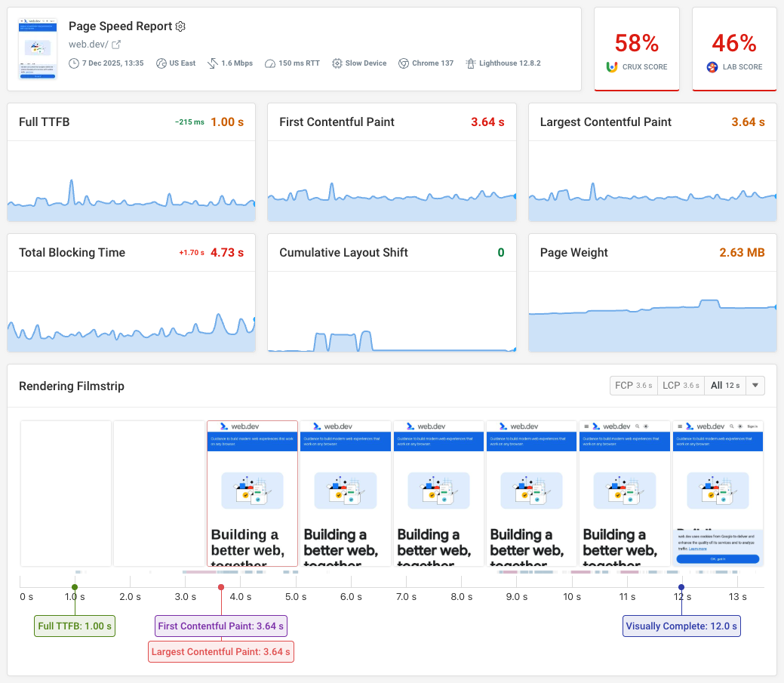
Task: Click the Lighthouse 12.8.2 icon
Action: pyautogui.click(x=472, y=63)
